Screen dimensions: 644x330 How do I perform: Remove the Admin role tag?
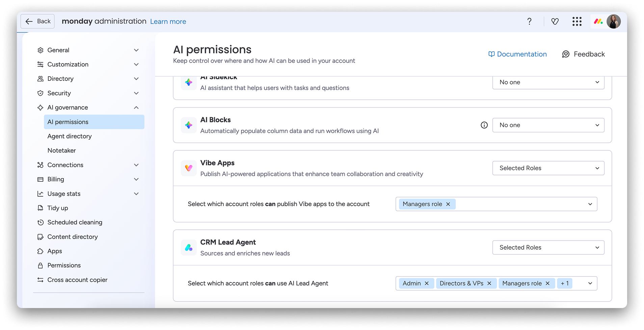[427, 283]
